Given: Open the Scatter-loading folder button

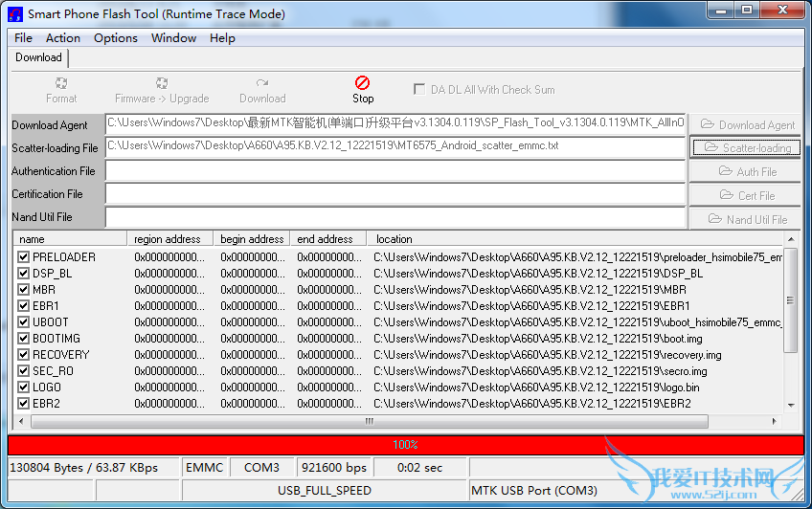Looking at the screenshot, I should (x=746, y=147).
